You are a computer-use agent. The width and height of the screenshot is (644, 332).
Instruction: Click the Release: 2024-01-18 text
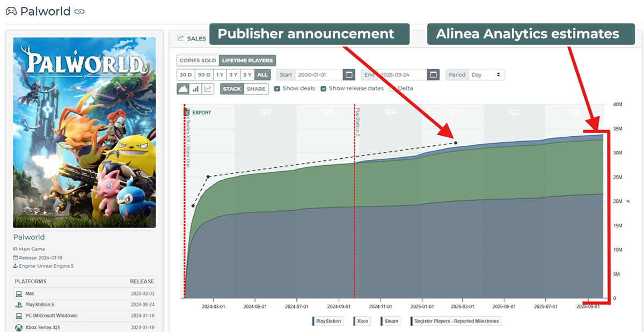tap(40, 258)
